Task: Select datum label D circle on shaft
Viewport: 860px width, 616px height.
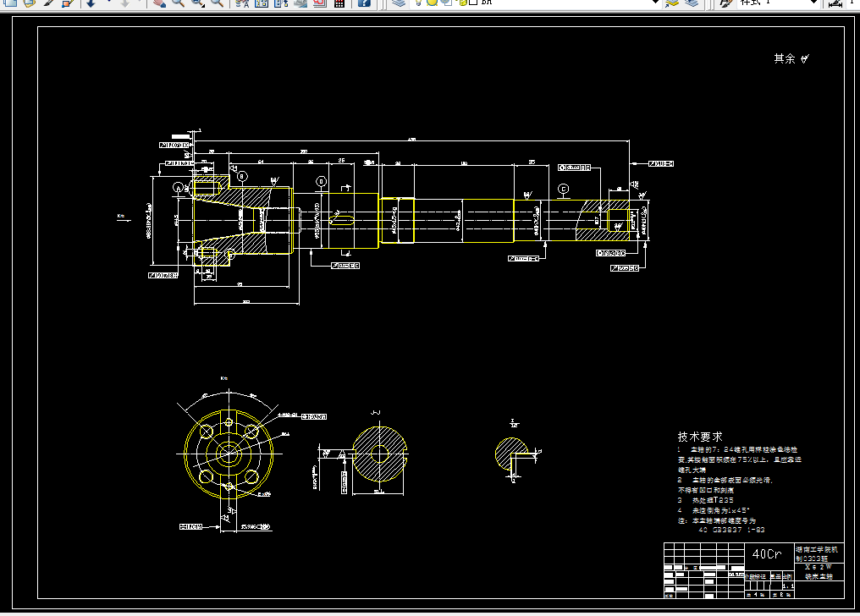Action: [322, 181]
